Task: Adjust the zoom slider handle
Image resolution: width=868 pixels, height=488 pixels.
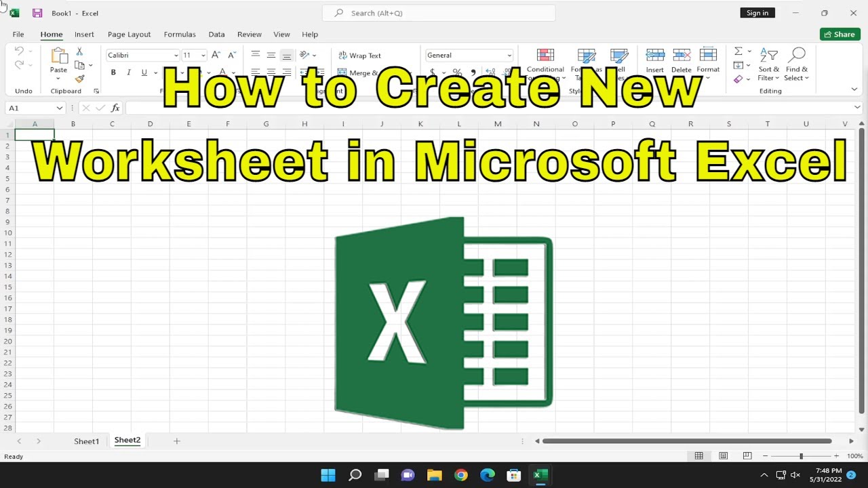Action: [801, 456]
